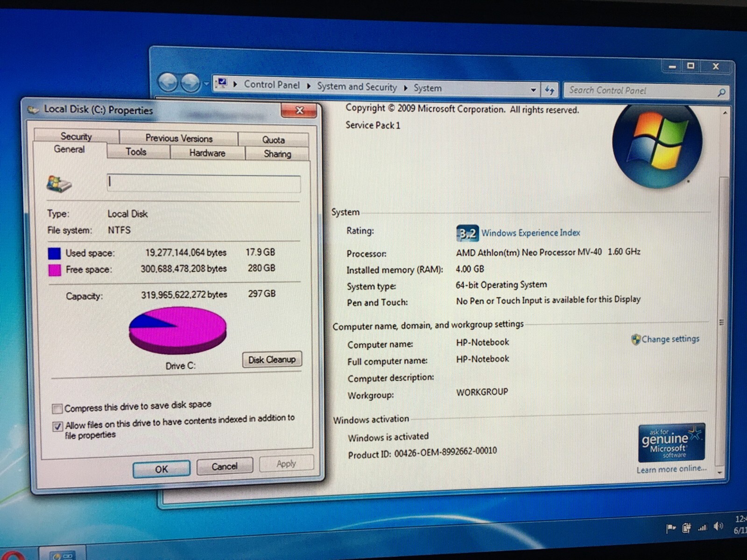Click the System breadcrumb
747x560 pixels.
point(427,88)
